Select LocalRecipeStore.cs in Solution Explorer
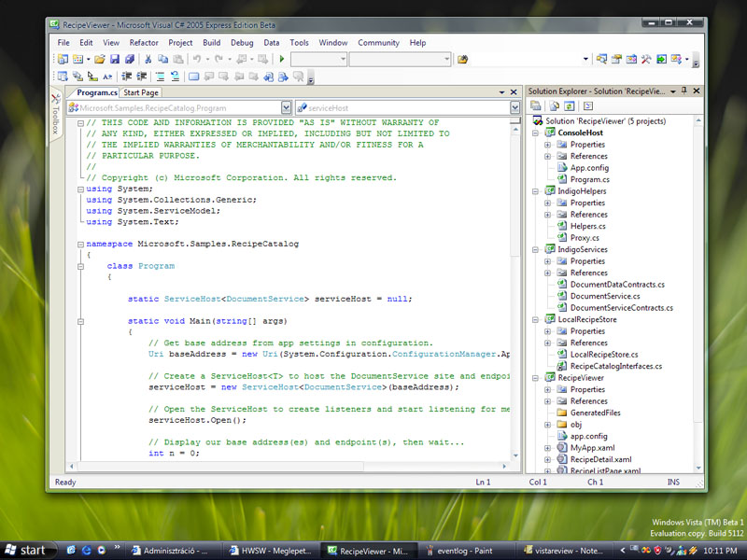 604,355
